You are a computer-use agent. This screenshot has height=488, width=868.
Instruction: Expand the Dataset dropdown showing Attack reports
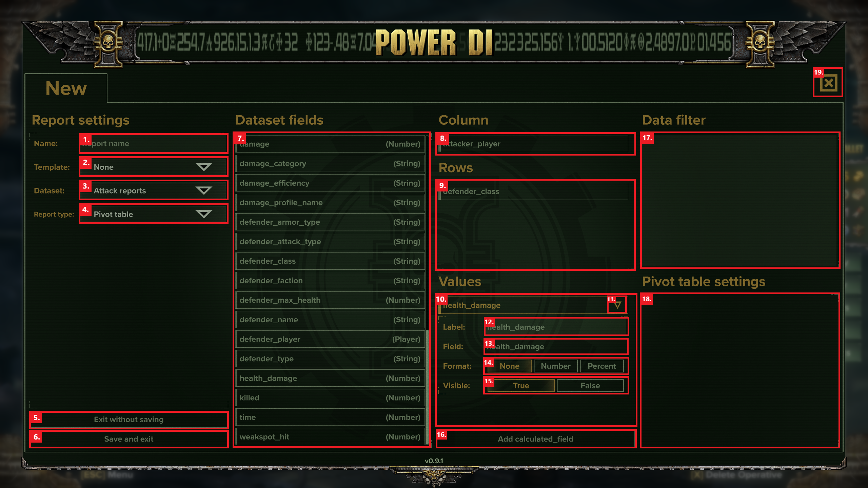[x=153, y=190]
